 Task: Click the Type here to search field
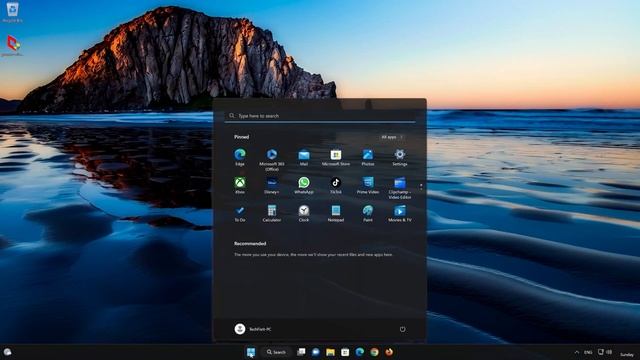320,116
